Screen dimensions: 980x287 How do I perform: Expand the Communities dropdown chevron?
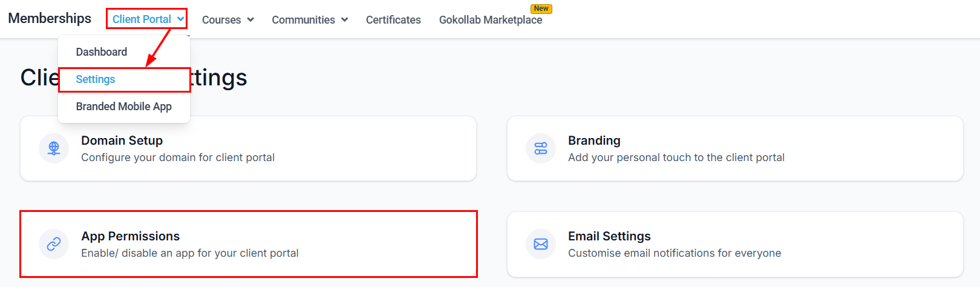coord(345,20)
